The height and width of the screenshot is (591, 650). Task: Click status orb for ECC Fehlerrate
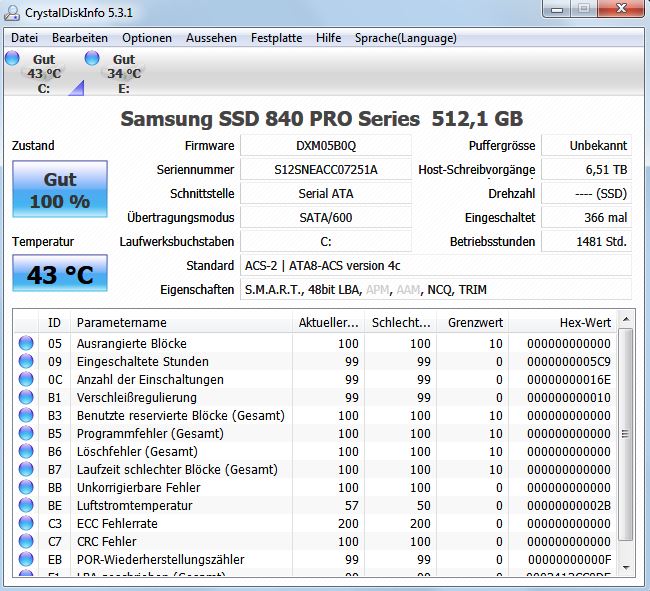click(26, 523)
